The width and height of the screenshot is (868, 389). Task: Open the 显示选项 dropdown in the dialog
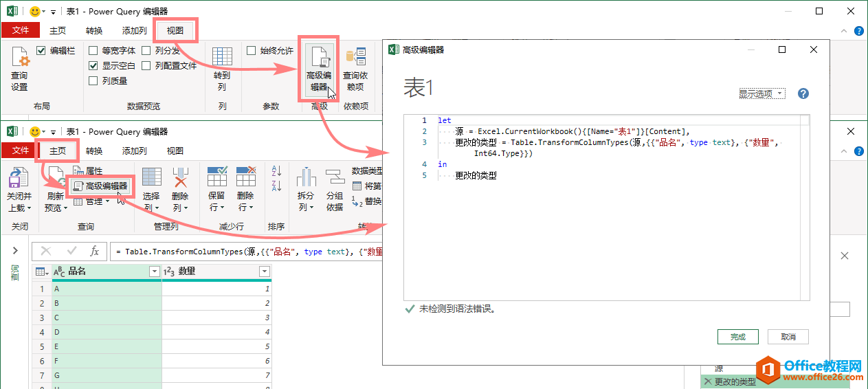point(761,93)
